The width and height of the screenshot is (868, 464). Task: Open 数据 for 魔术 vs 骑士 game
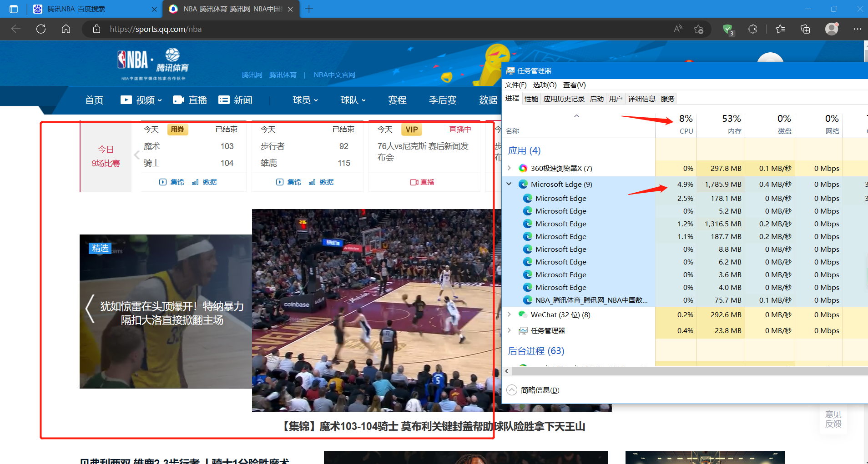[x=204, y=182]
